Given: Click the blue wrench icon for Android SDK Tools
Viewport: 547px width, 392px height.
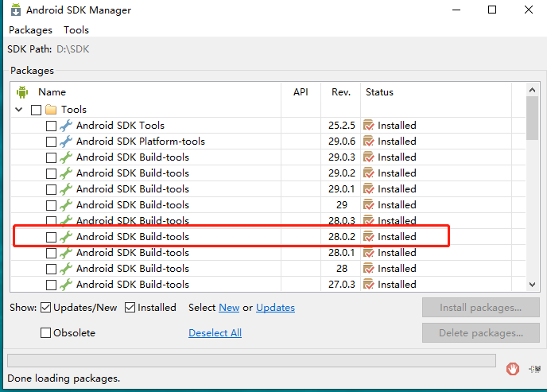Looking at the screenshot, I should coord(66,126).
